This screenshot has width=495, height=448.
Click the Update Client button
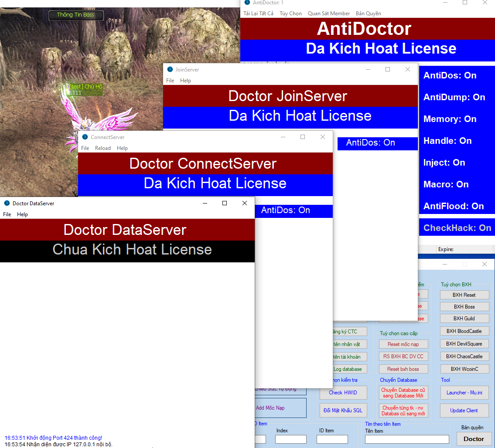(x=464, y=411)
